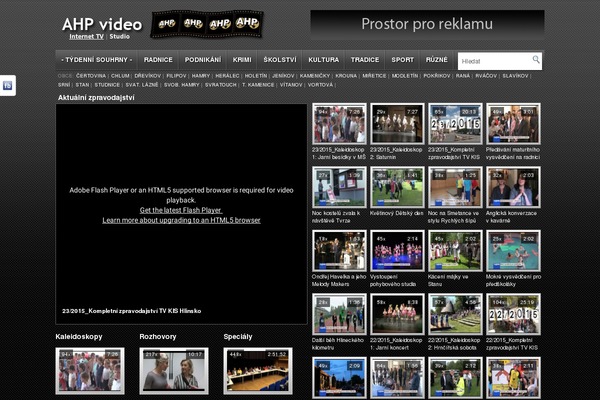
Task: Open Noc na Smetance thumbnail
Action: pyautogui.click(x=455, y=187)
